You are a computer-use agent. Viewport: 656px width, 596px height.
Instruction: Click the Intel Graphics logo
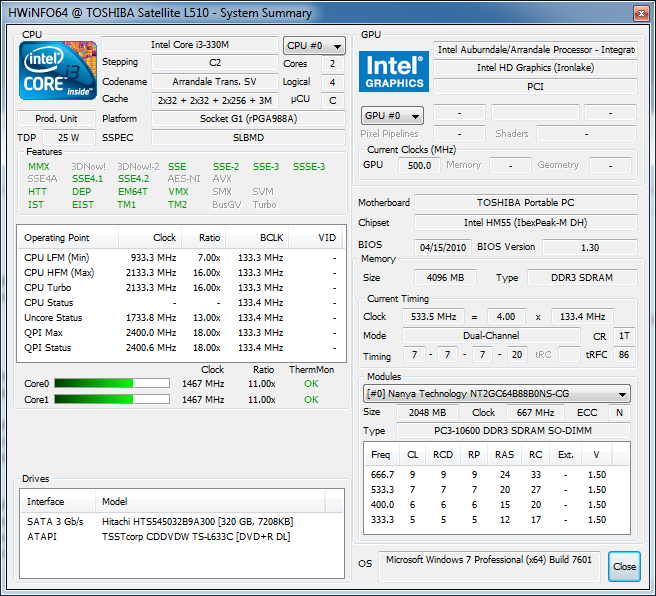(394, 71)
